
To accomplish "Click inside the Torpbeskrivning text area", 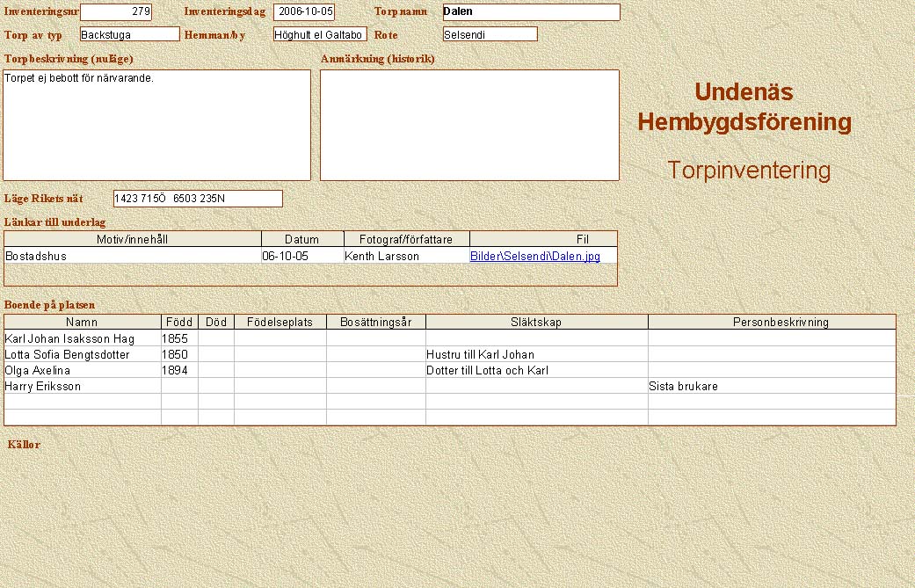I will click(x=157, y=125).
